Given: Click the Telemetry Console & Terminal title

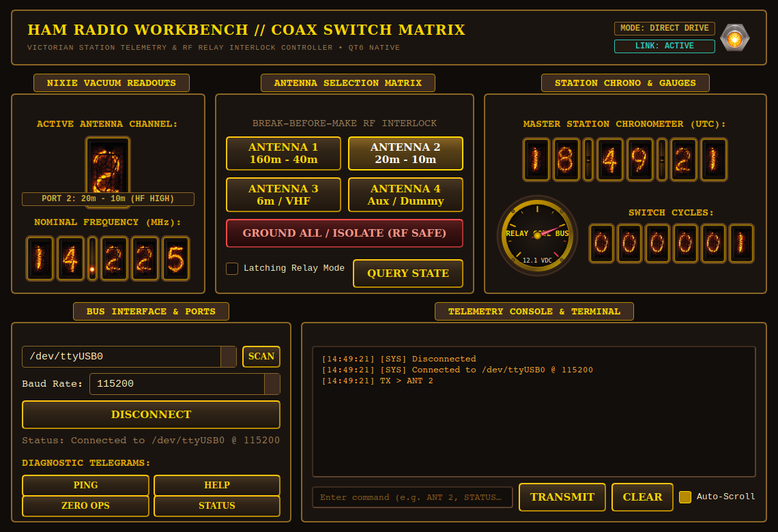Looking at the screenshot, I should point(534,312).
